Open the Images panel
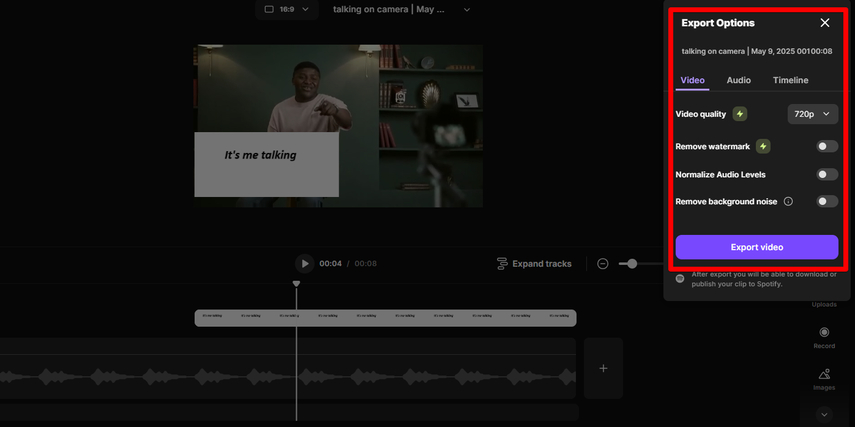 (x=824, y=380)
